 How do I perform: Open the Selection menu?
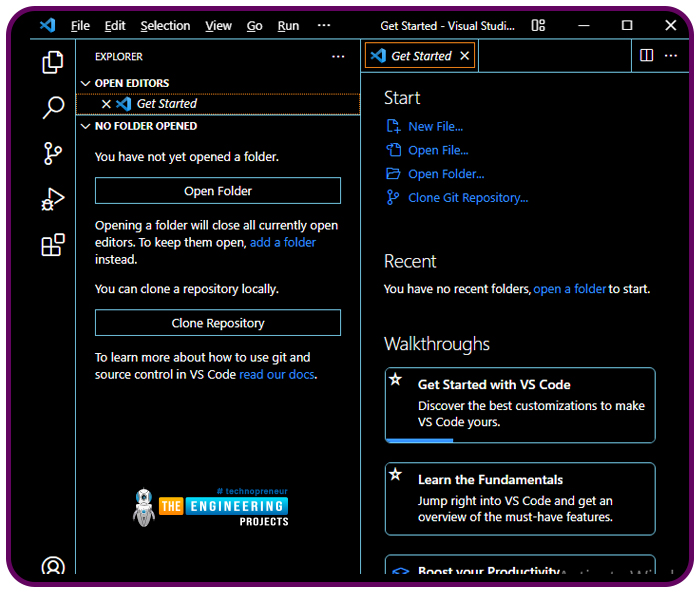165,26
